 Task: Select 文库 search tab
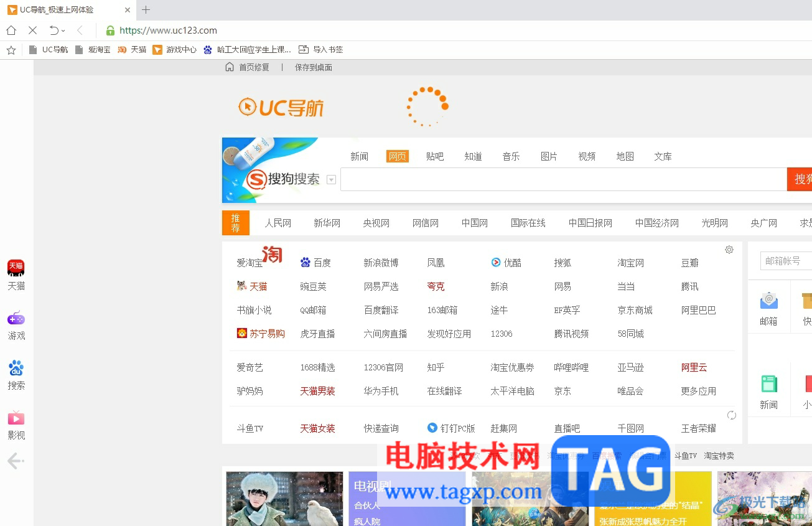point(663,156)
